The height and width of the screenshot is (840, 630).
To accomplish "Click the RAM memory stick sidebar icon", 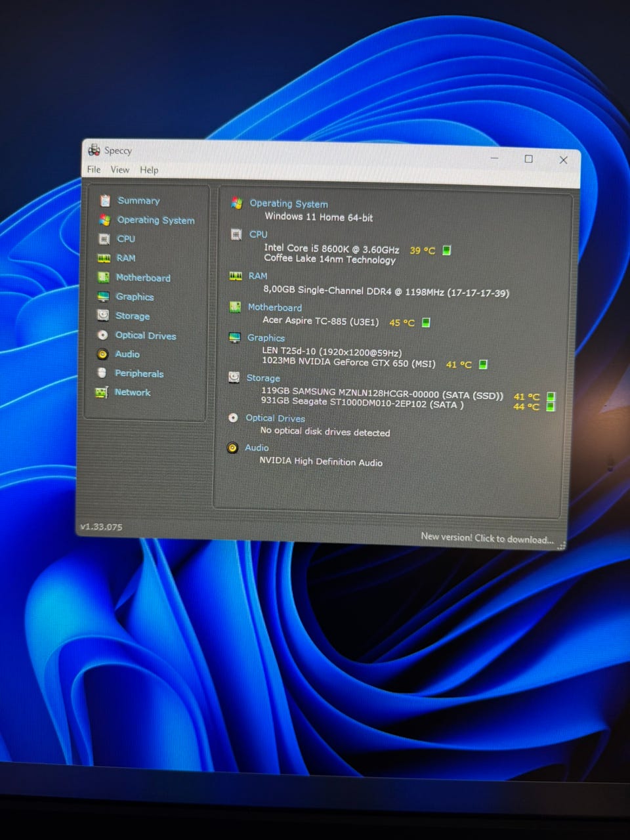I will click(104, 259).
